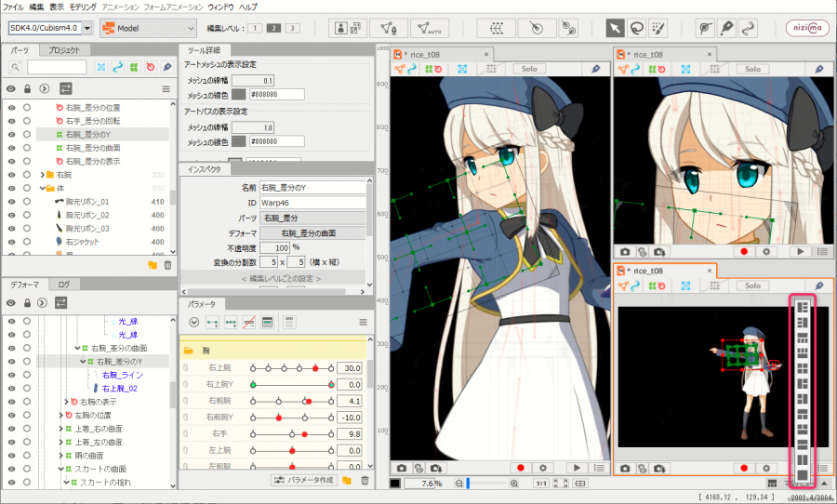Open the ウィンドウ menu
Screen dimensions: 837x504
[x=220, y=7]
